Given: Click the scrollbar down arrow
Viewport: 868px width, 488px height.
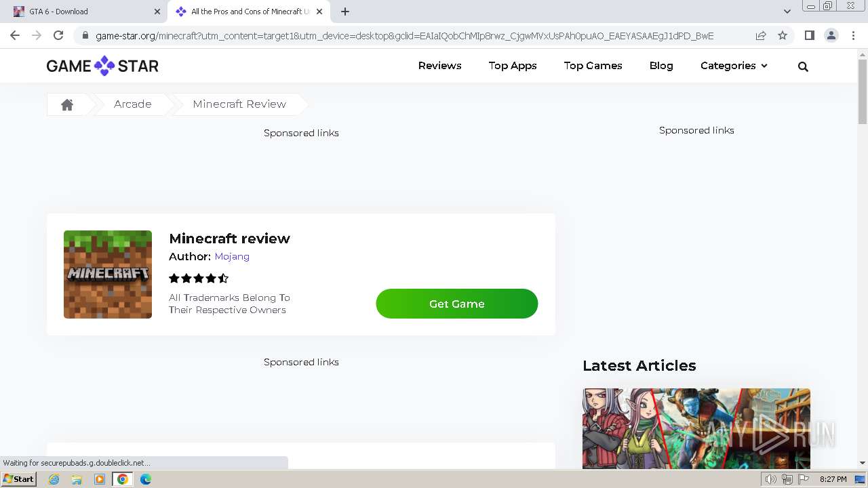Looking at the screenshot, I should [x=862, y=463].
